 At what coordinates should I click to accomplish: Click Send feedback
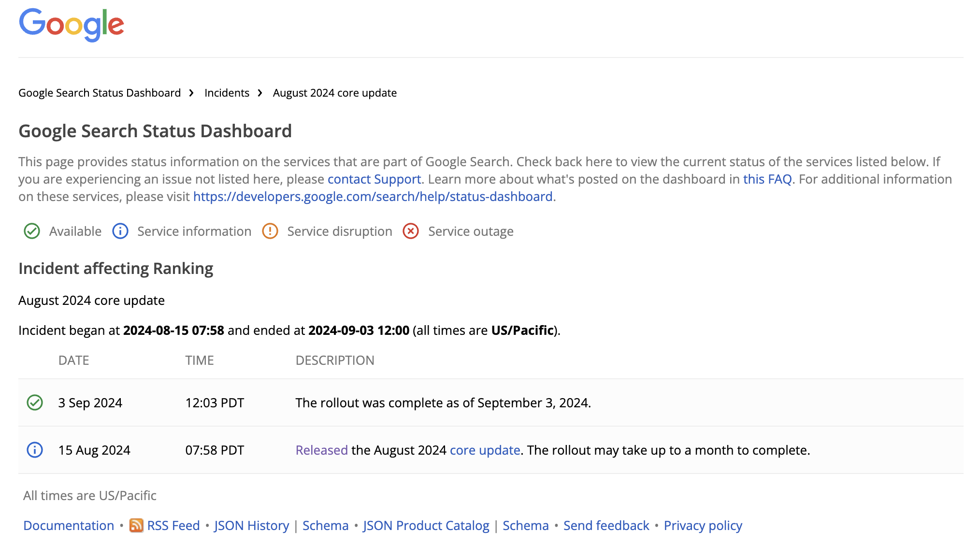pyautogui.click(x=606, y=525)
